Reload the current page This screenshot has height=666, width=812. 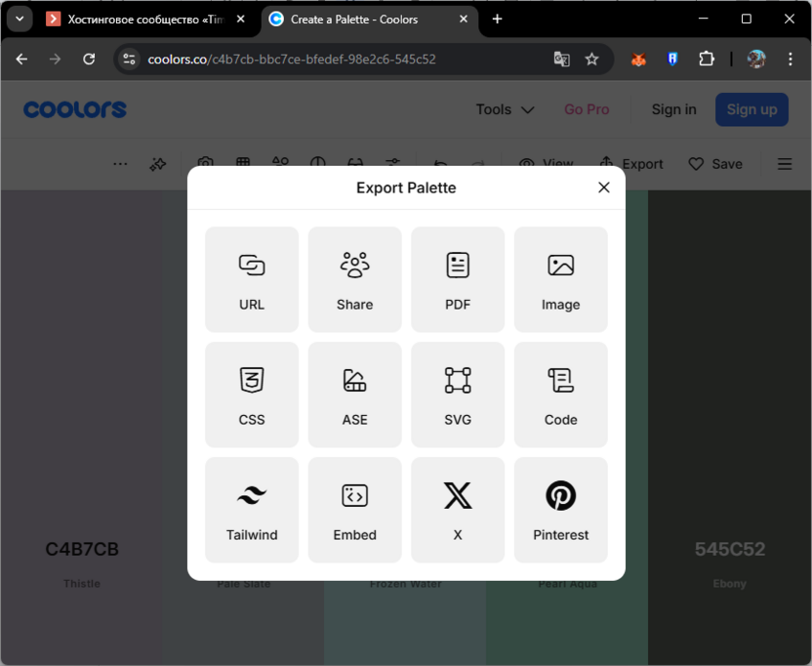(x=89, y=60)
